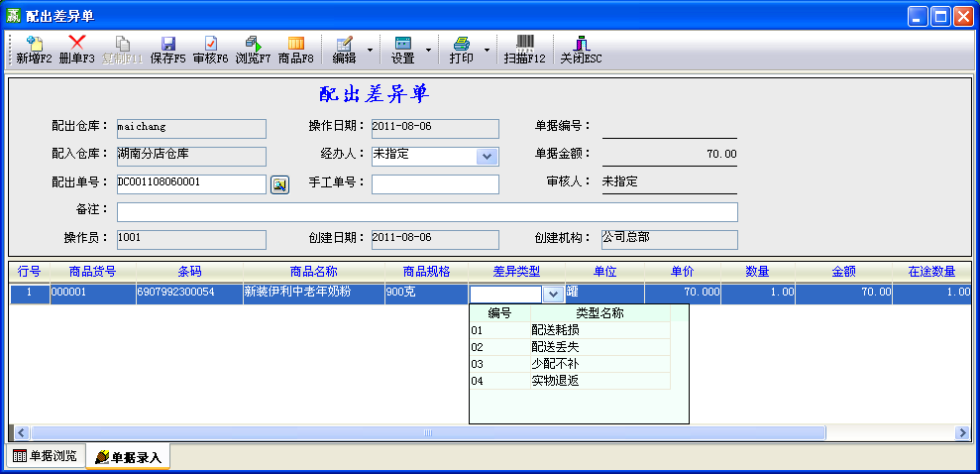
Task: Click the horizontal scrollbar right arrow
Action: [962, 432]
